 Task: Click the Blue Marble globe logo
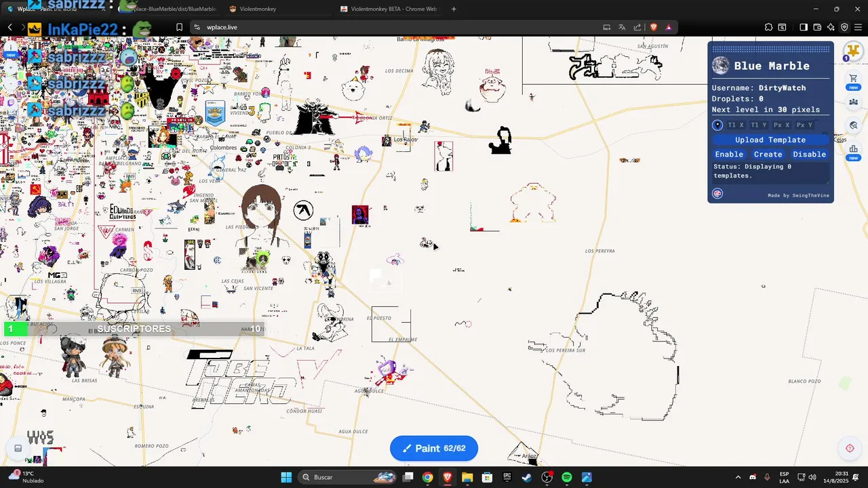pyautogui.click(x=721, y=66)
